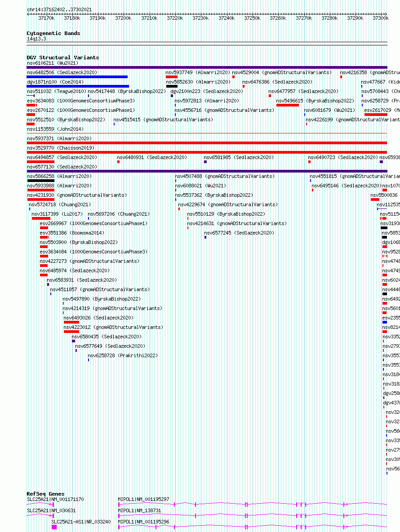Open variant label nsv6476386 (Sedlazeck2020)
Viewport: 400px width, 532px height.
[x=277, y=82]
